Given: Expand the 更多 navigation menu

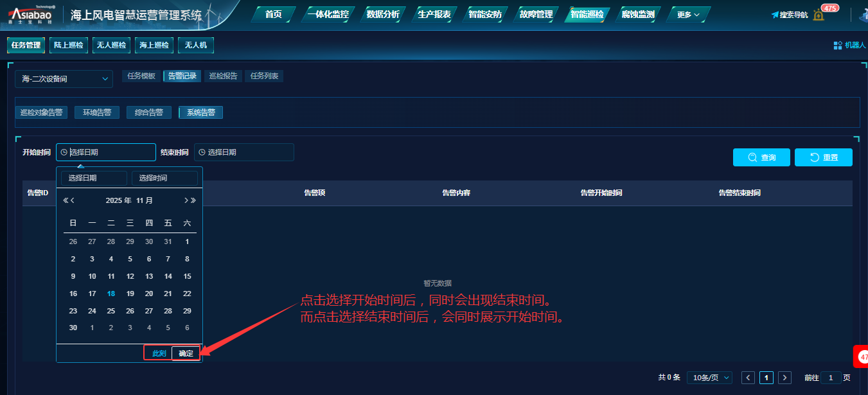Looking at the screenshot, I should 688,15.
